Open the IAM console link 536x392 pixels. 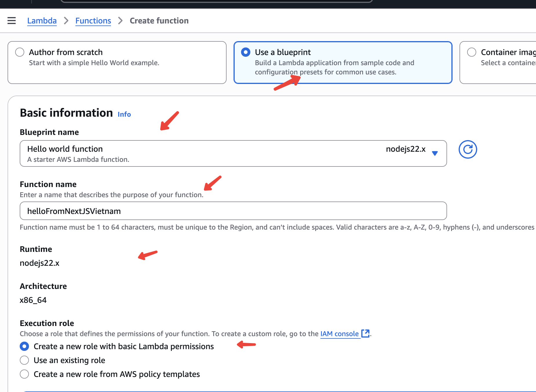[x=339, y=334]
